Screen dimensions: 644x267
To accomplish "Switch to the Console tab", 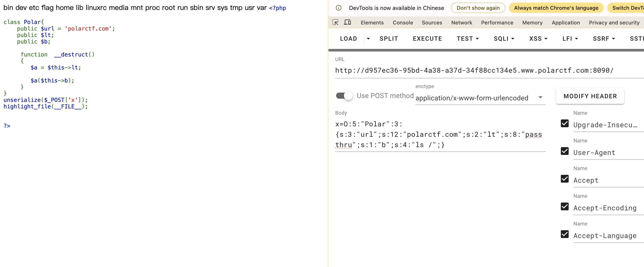I will click(403, 23).
